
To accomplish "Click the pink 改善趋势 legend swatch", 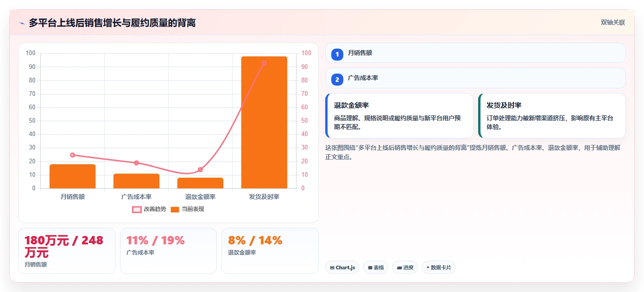I will [x=137, y=209].
